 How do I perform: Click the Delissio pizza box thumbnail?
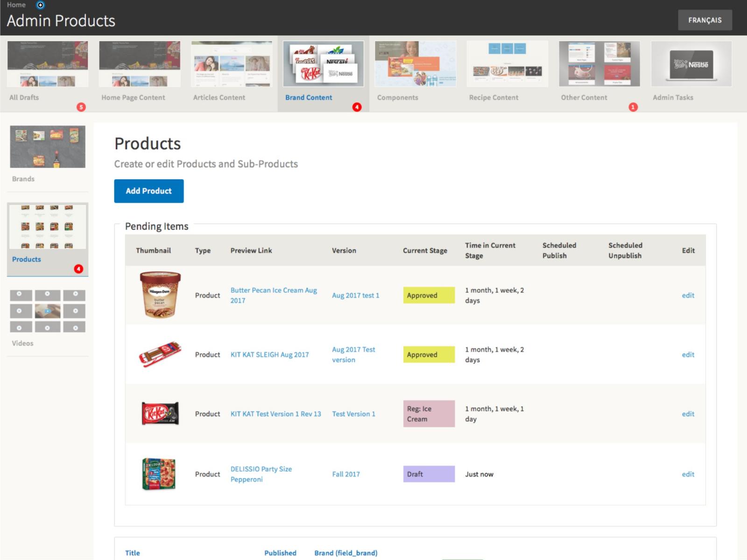click(x=159, y=474)
